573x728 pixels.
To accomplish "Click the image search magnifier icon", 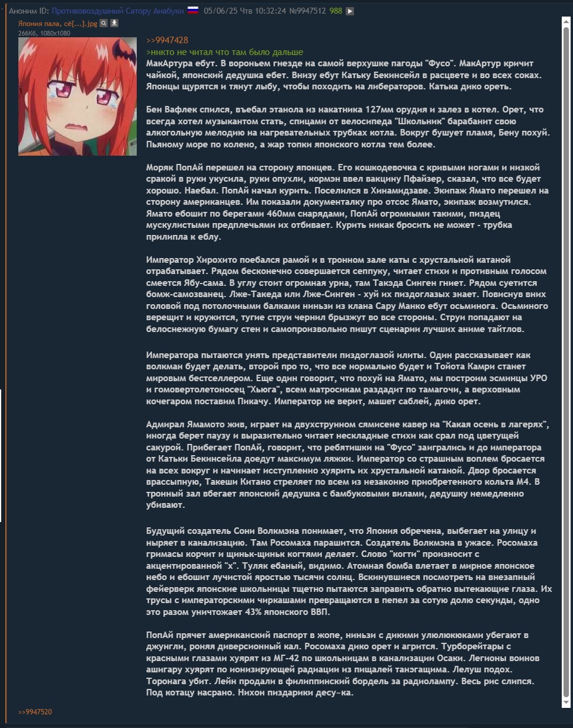I will tap(104, 23).
